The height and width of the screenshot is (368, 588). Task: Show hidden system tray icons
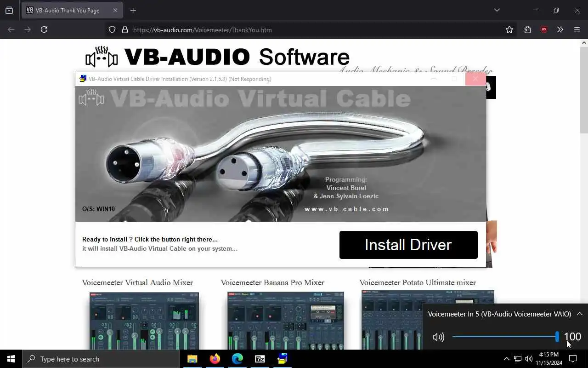[506, 359]
